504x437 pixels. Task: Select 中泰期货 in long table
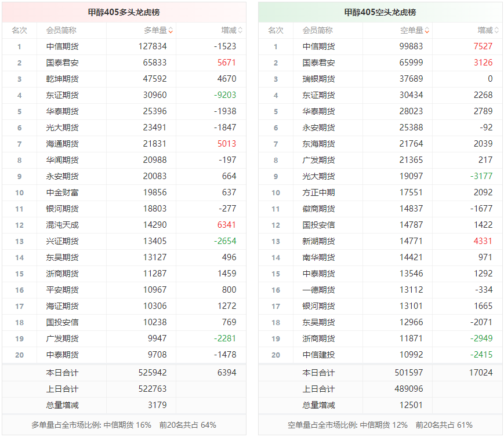click(x=62, y=355)
